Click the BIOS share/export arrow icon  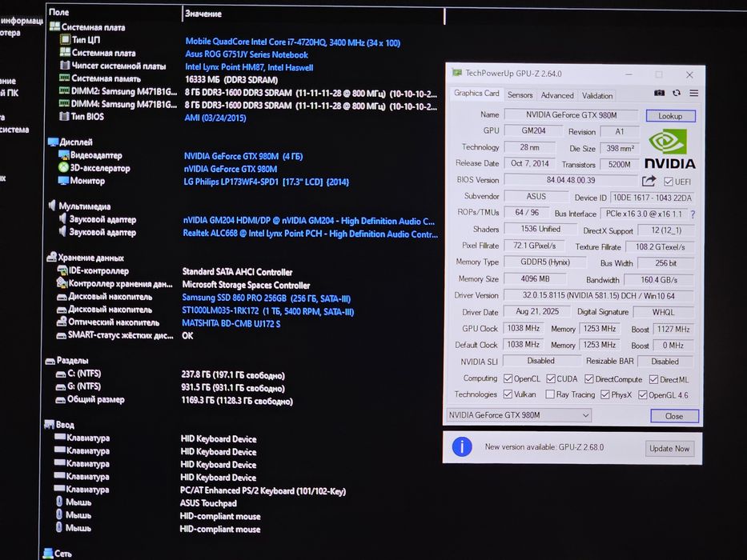(x=649, y=181)
